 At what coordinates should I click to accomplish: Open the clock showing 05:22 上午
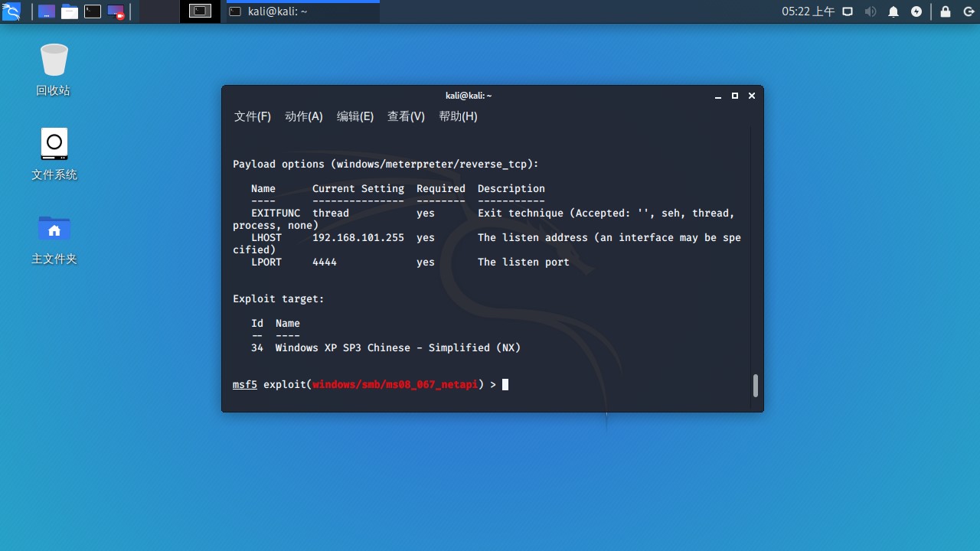click(808, 11)
